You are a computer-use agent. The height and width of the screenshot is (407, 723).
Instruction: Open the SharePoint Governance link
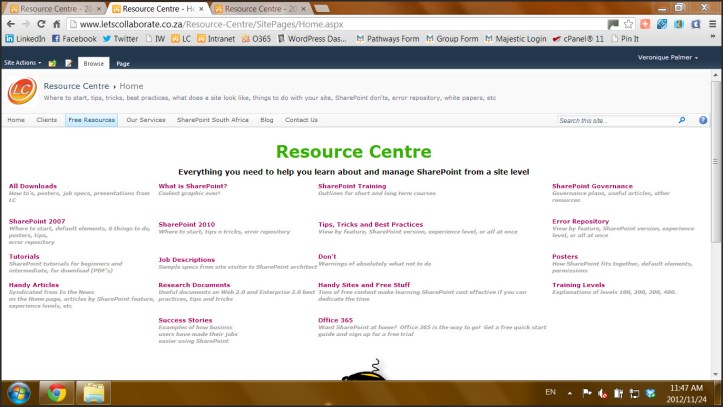tap(592, 186)
